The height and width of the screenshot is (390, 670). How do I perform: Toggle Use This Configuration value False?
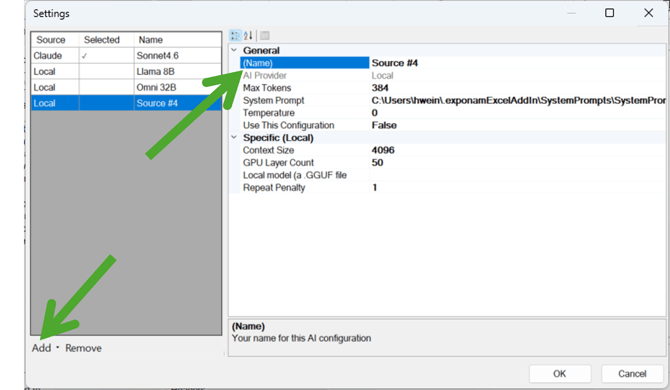point(517,125)
